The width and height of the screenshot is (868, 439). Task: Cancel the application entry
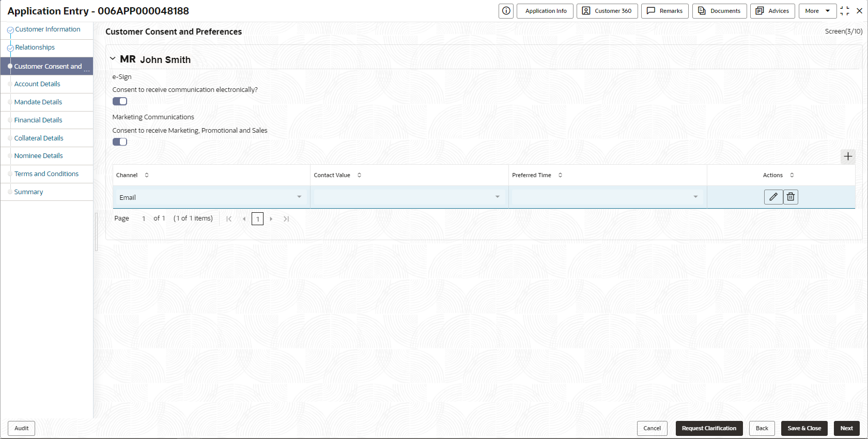click(x=652, y=428)
